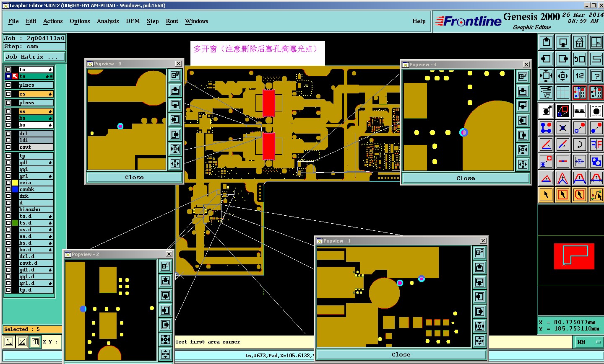Toggle the 'tp.d' layer checkbox
The height and width of the screenshot is (364, 604).
[x=8, y=290]
